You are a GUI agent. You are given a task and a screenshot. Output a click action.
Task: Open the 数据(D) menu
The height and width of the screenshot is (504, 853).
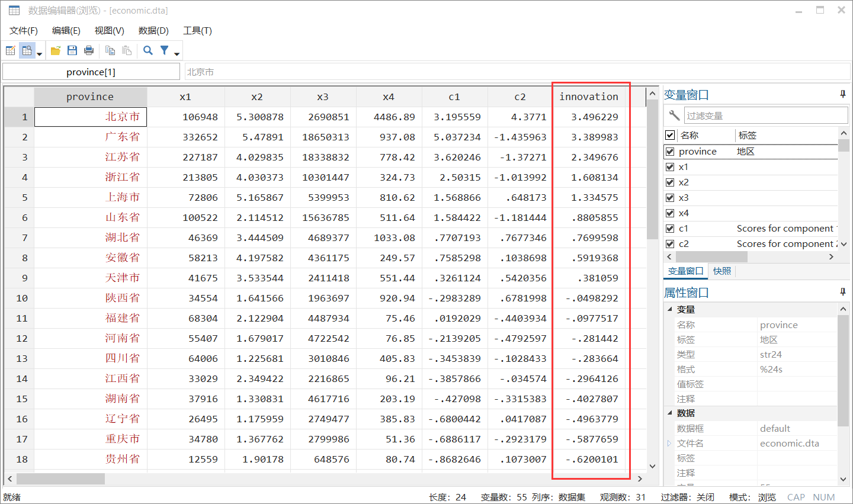pos(153,31)
